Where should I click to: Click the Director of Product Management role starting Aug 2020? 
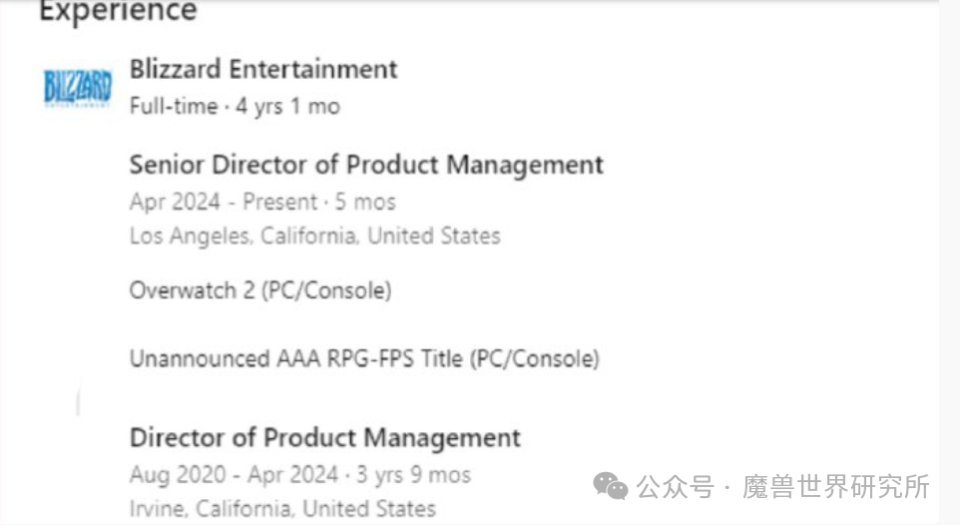[325, 438]
